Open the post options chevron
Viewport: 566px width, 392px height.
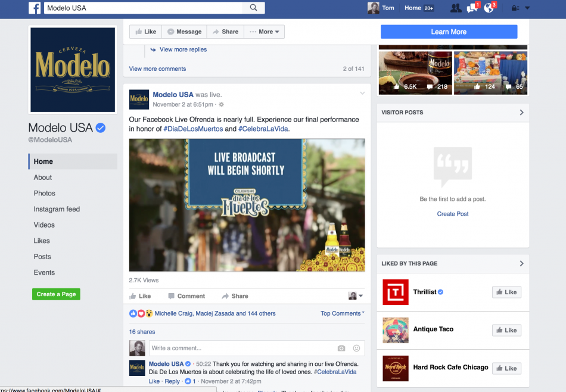point(362,94)
